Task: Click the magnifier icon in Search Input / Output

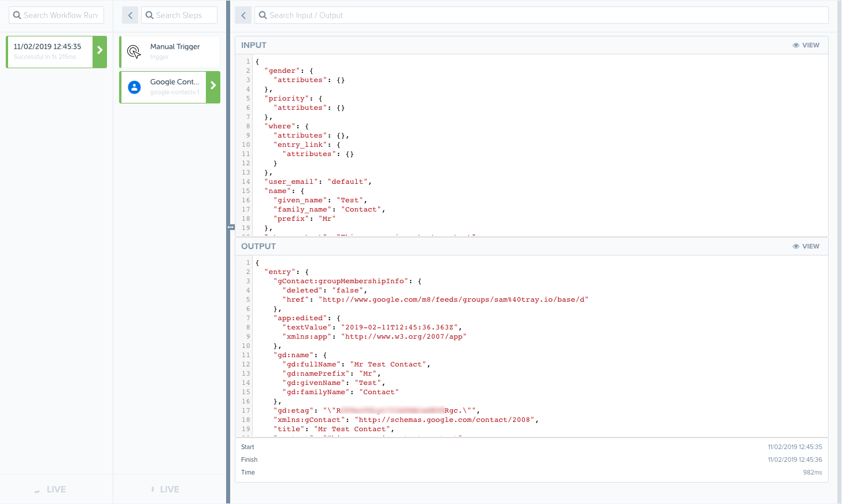Action: coord(263,15)
